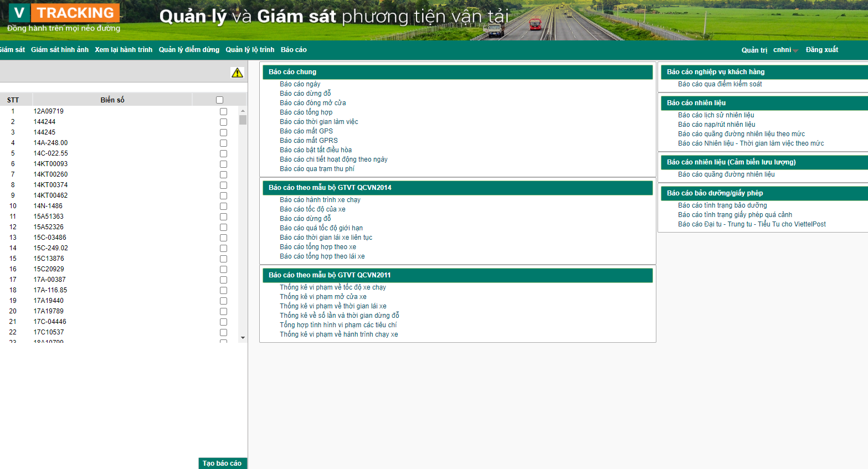Screen dimensions: 868x469
Task: Open Quản lý lộ trình menu
Action: coord(250,50)
